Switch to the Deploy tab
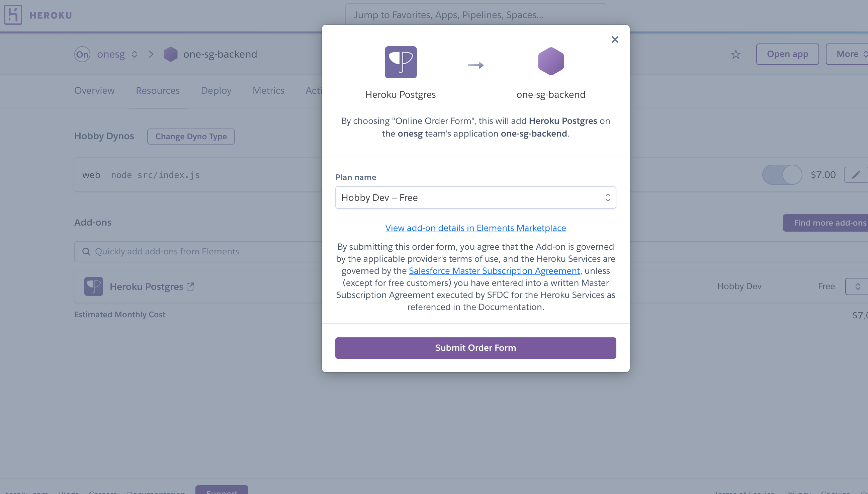Image resolution: width=868 pixels, height=494 pixels. coord(216,91)
